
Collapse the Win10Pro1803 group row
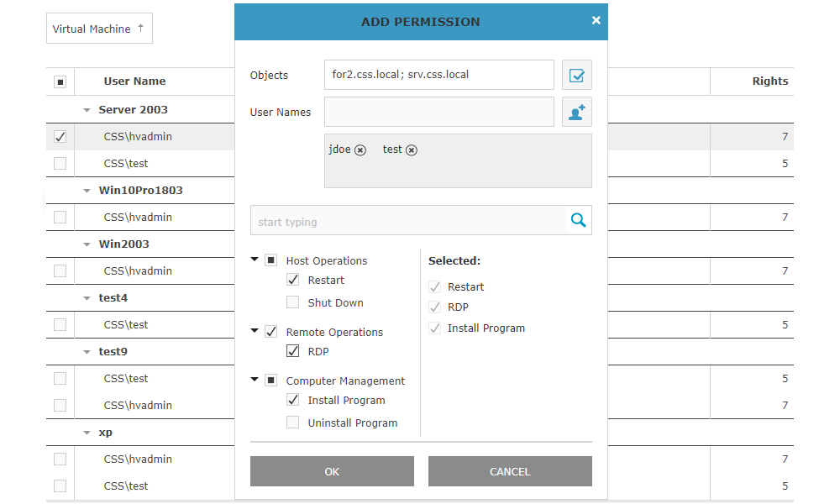click(x=87, y=191)
